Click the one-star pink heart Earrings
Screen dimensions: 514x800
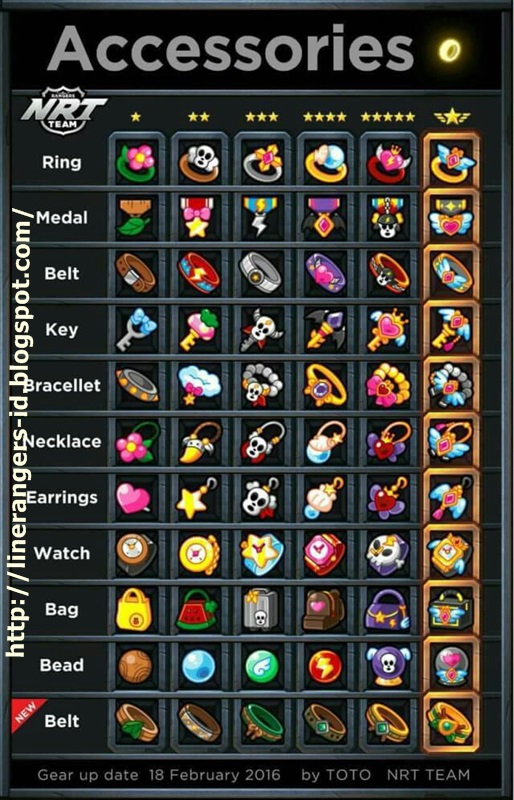tap(136, 498)
